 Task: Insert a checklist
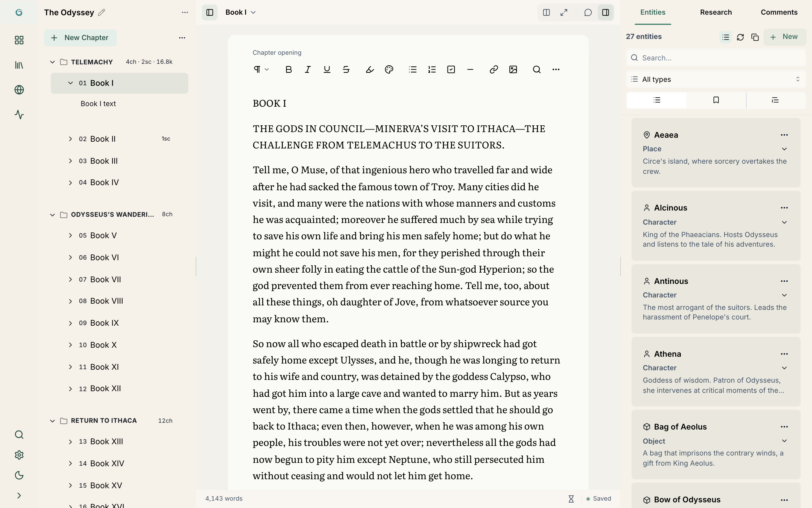(451, 69)
